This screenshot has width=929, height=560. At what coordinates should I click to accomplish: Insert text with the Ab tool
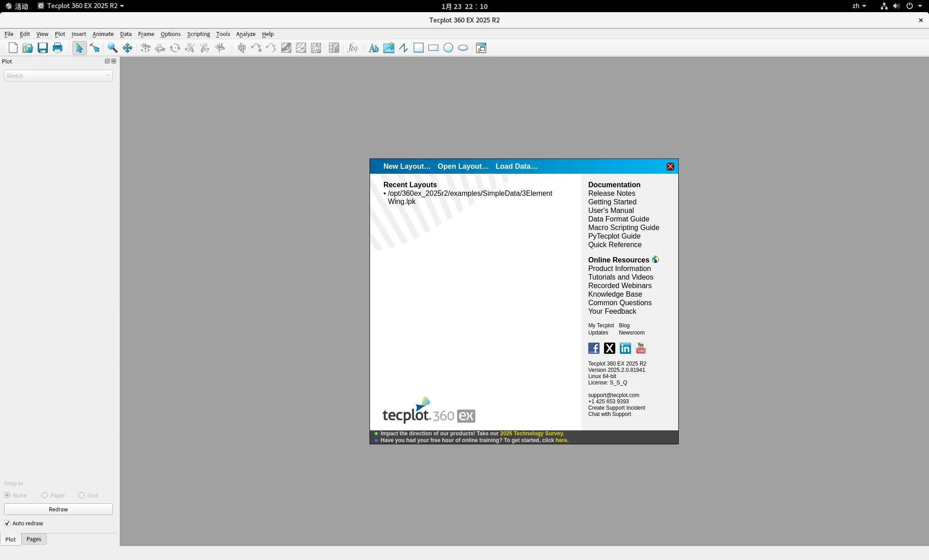pyautogui.click(x=374, y=48)
